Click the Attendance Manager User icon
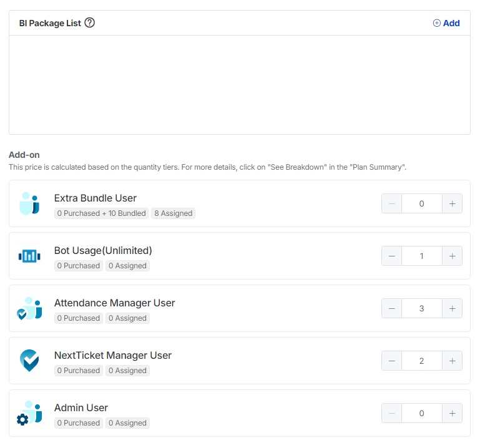This screenshot has width=480, height=448. pyautogui.click(x=29, y=308)
